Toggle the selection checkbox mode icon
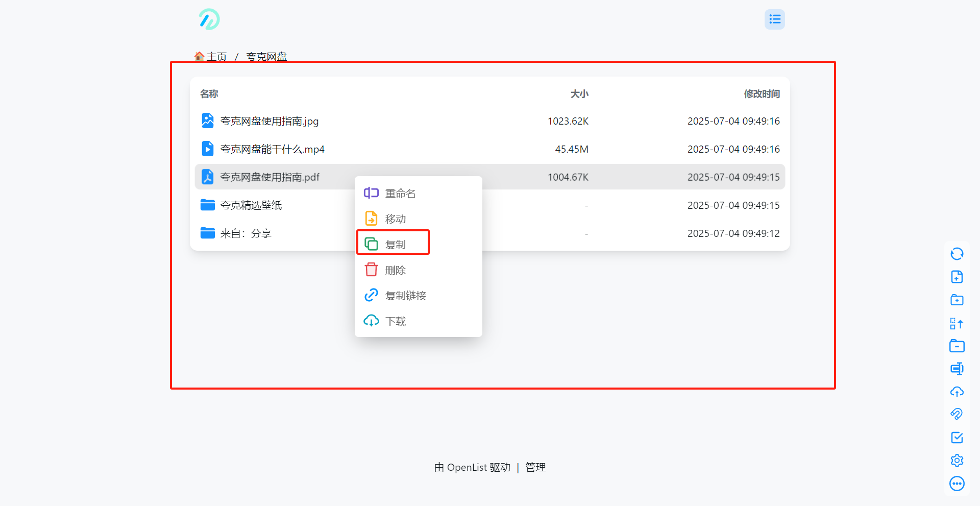Viewport: 980px width, 506px height. pyautogui.click(x=957, y=438)
